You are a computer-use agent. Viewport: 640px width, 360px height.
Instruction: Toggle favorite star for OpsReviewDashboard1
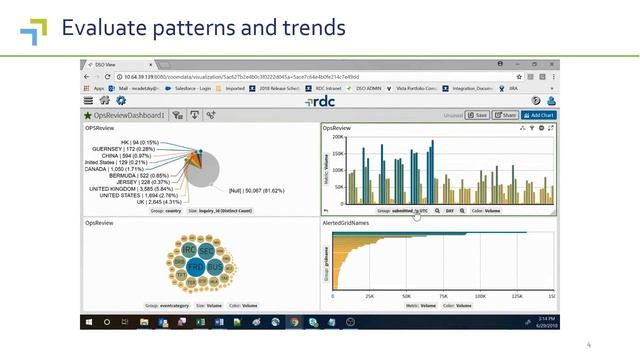[88, 116]
